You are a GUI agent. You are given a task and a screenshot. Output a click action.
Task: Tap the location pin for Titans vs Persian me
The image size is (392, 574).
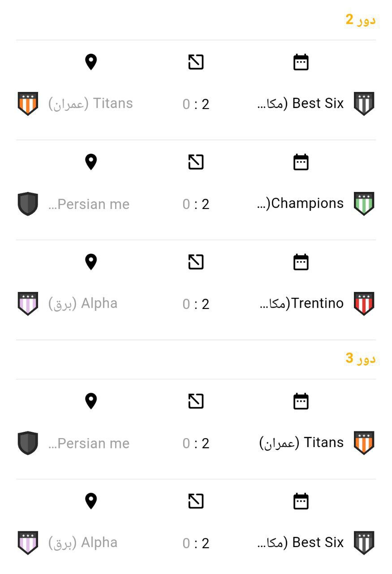(91, 401)
